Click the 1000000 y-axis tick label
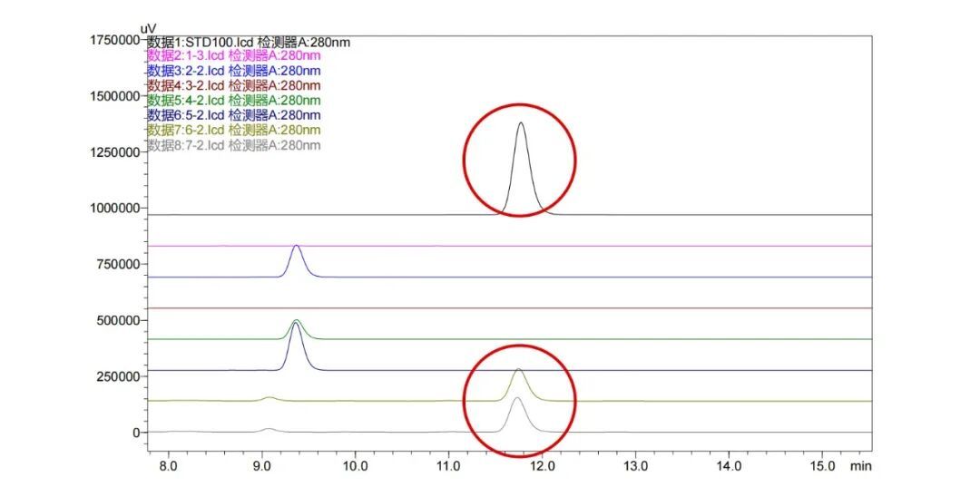The width and height of the screenshot is (980, 487). pyautogui.click(x=115, y=208)
